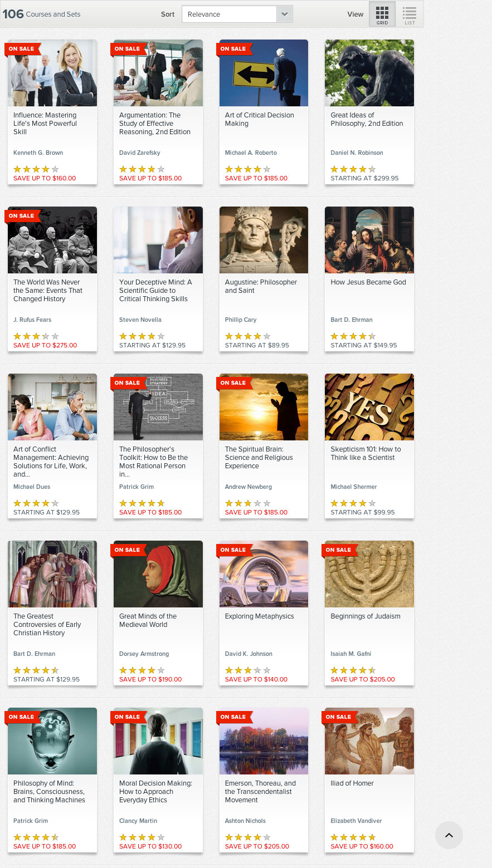Click the back-to-top arrow button
Screen dimensions: 492x868
[449, 835]
